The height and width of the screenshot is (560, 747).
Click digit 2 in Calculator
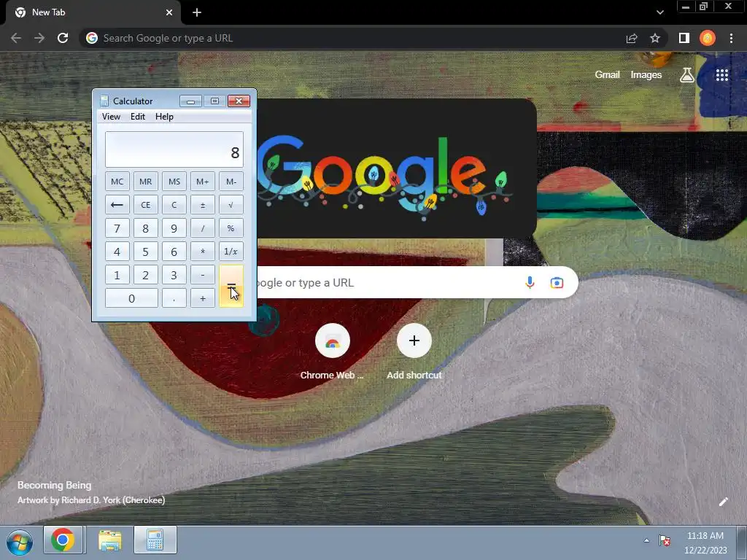(145, 275)
